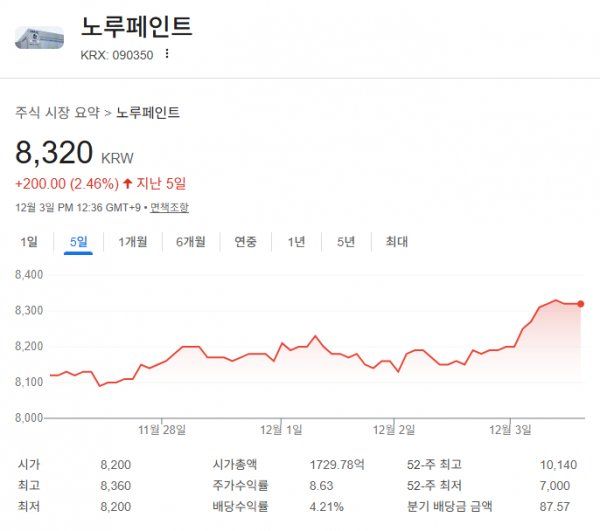Click the 8,320 current price value
Viewport: 600px width, 531px height.
click(54, 153)
